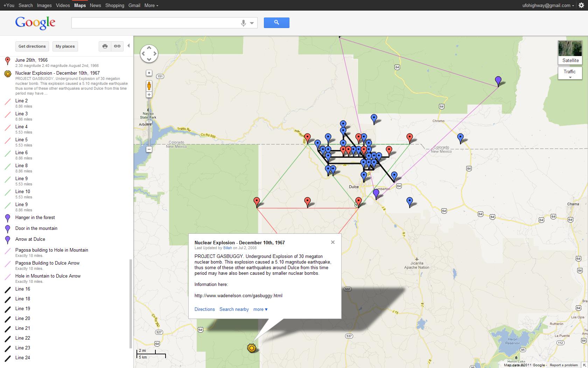Click the red pin icon beside June 26th, 1966
Screen dimensions: 588x368
pos(8,61)
